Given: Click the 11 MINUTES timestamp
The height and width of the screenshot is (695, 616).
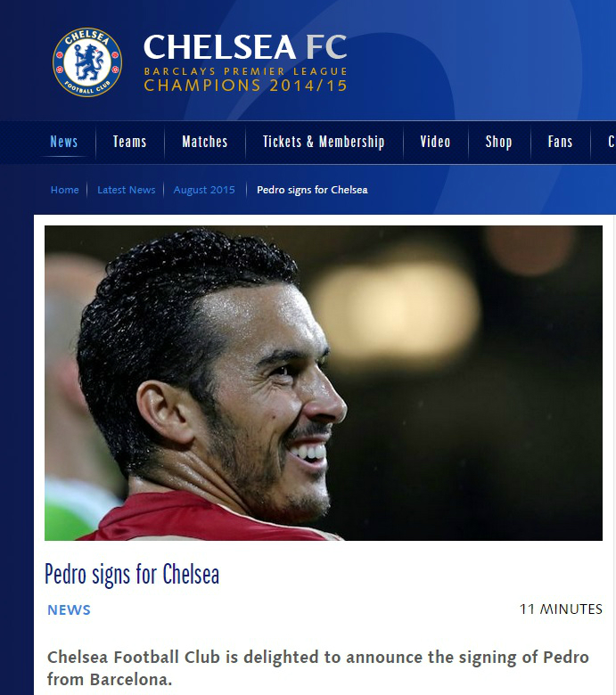Looking at the screenshot, I should pyautogui.click(x=561, y=609).
